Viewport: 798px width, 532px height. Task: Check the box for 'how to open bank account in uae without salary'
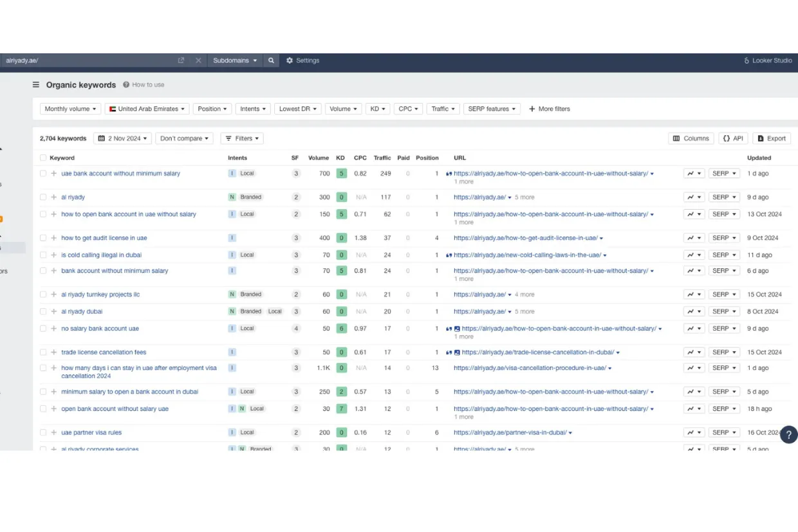43,214
